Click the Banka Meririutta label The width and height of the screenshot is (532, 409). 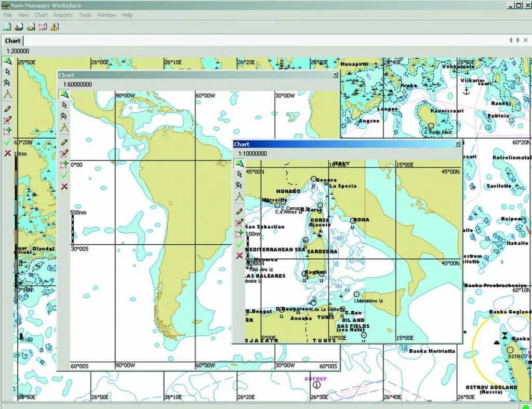[x=432, y=351]
